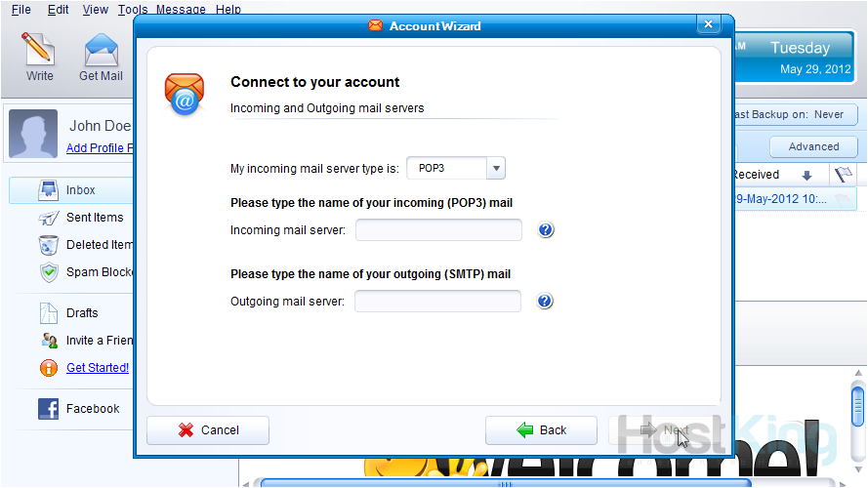The height and width of the screenshot is (488, 868).
Task: Click the John Doe profile picture
Action: [33, 135]
